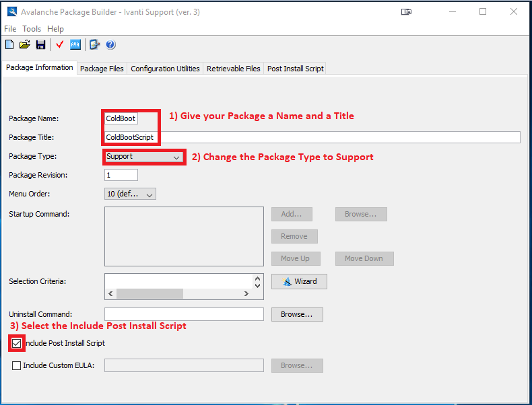Click the Move Down button
This screenshot has width=532, height=405.
click(364, 258)
